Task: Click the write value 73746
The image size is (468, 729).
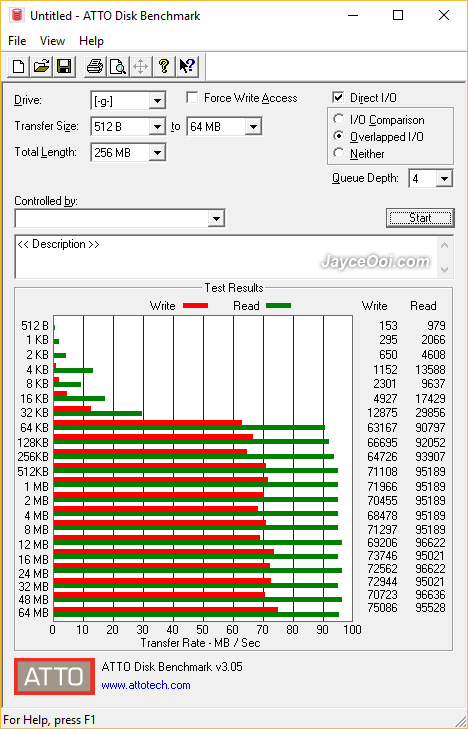Action: 382,556
